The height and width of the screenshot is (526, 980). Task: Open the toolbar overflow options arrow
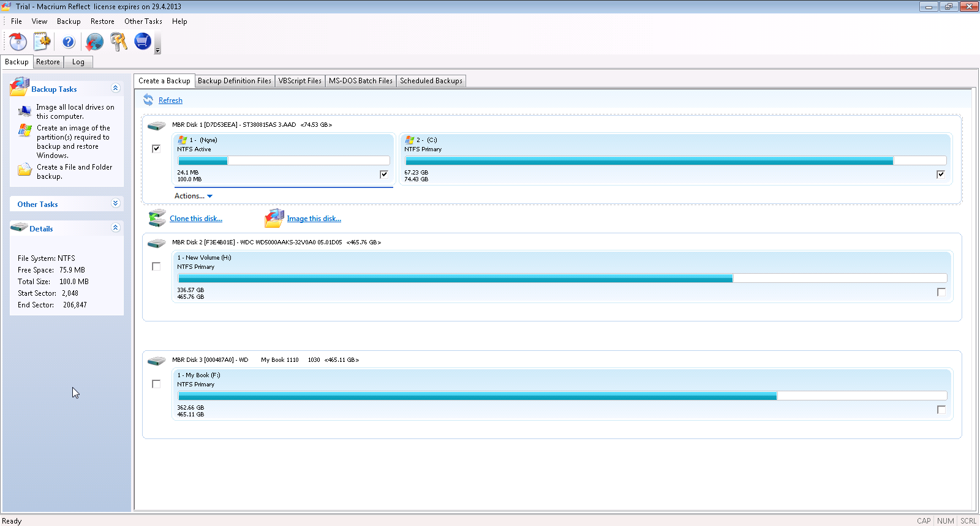tap(157, 50)
